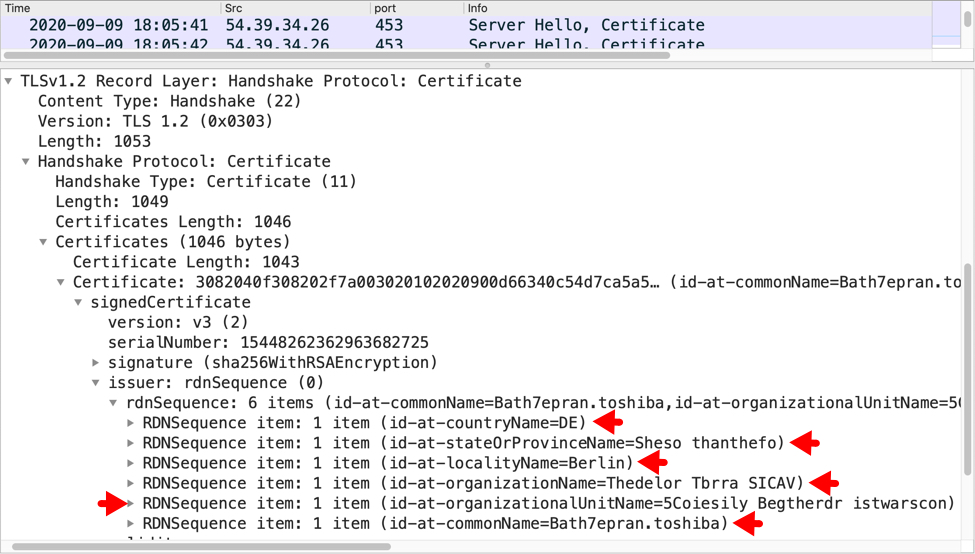Viewport: 975px width, 554px height.
Task: Expand the id-at-localityName=Berlin item
Action: pyautogui.click(x=131, y=463)
